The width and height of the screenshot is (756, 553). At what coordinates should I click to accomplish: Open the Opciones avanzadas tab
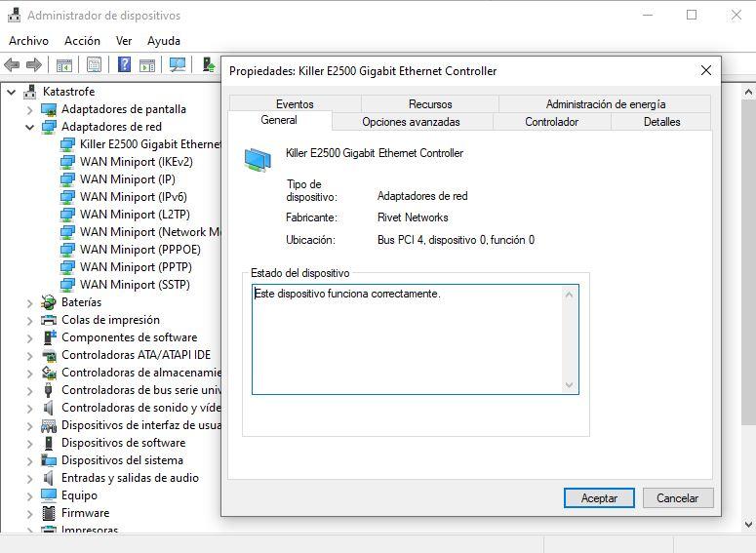412,122
